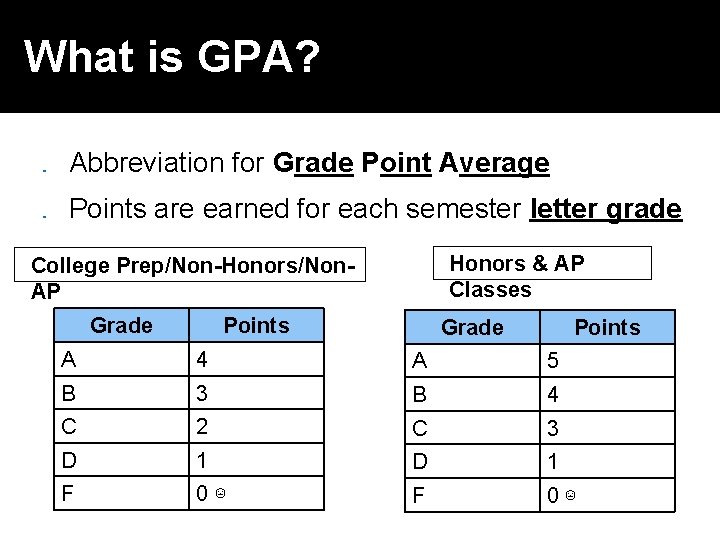This screenshot has height=540, width=720.
Task: Select the 'College Prep/Non-Honors/Non-AP' text box
Action: coord(190,265)
